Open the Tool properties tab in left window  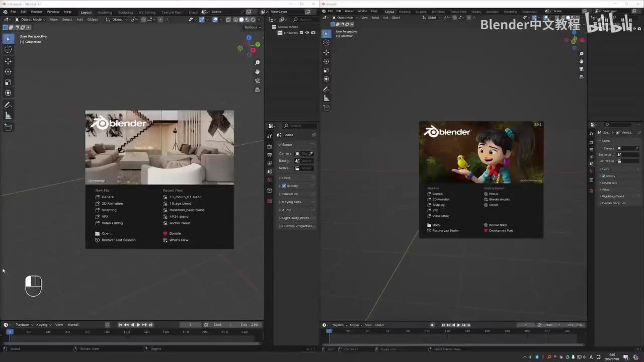click(x=270, y=136)
